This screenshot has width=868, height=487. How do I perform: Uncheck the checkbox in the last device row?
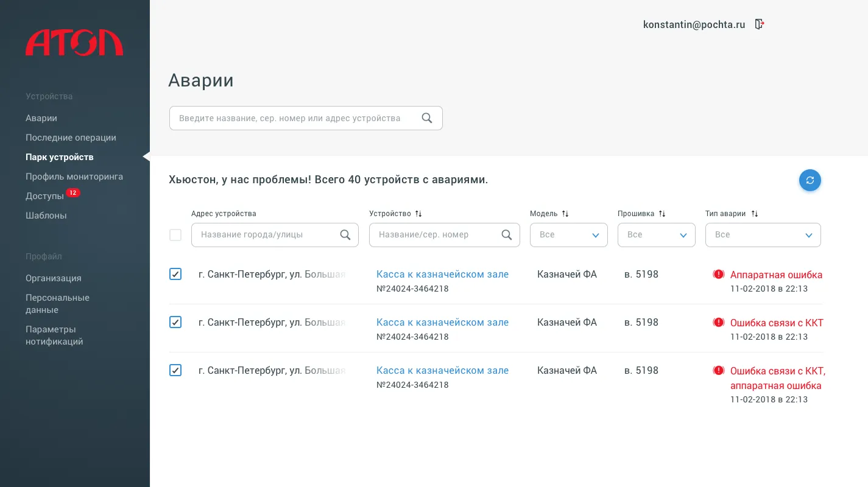(175, 370)
